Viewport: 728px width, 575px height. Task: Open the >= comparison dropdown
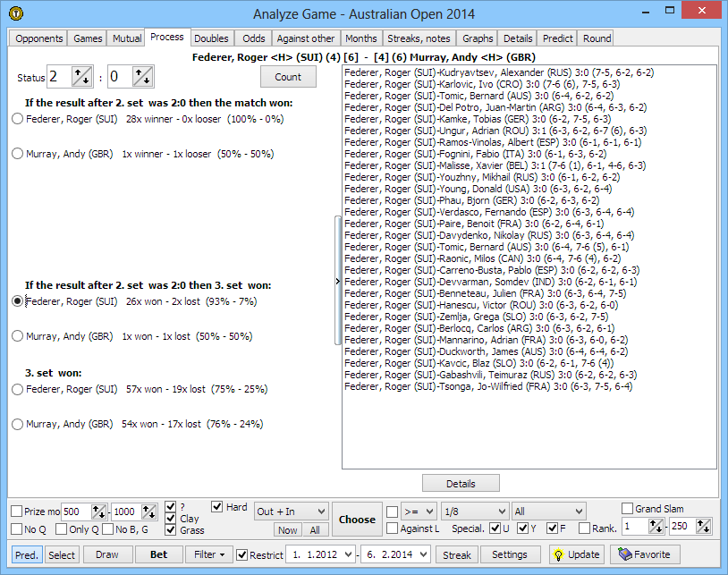pyautogui.click(x=419, y=512)
